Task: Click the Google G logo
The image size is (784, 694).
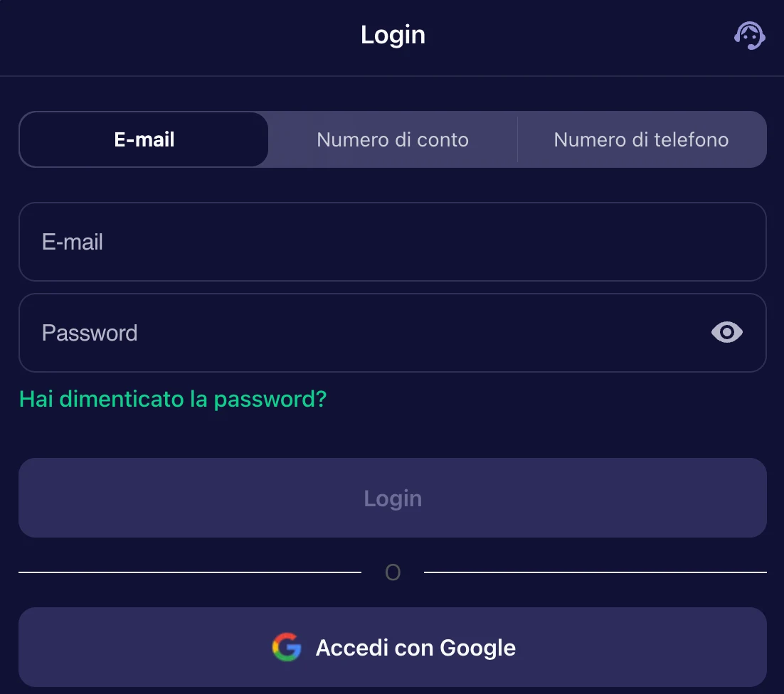Action: pos(287,647)
